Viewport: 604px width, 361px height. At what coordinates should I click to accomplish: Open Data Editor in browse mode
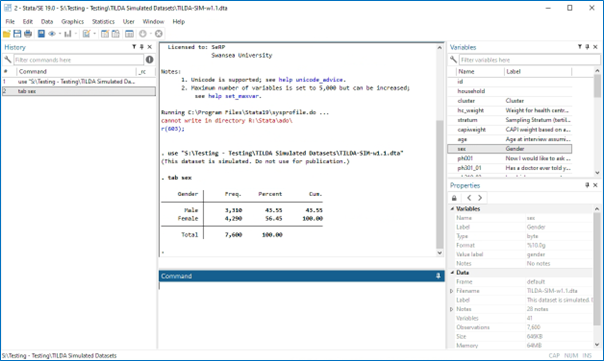[x=116, y=34]
